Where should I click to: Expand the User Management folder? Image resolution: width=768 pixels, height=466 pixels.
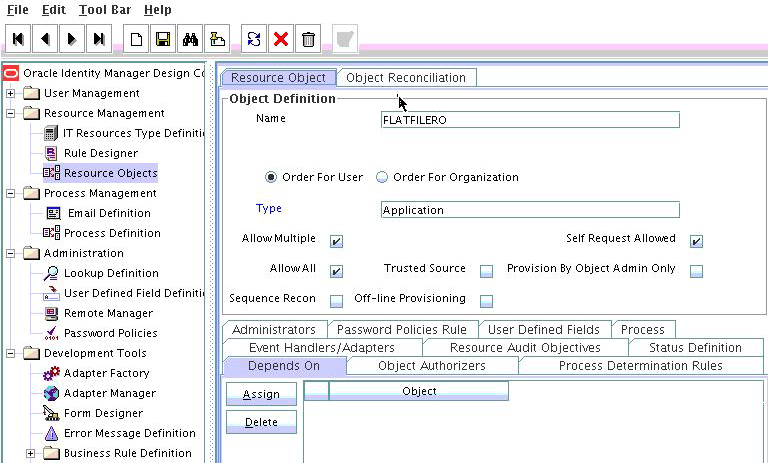tap(11, 93)
